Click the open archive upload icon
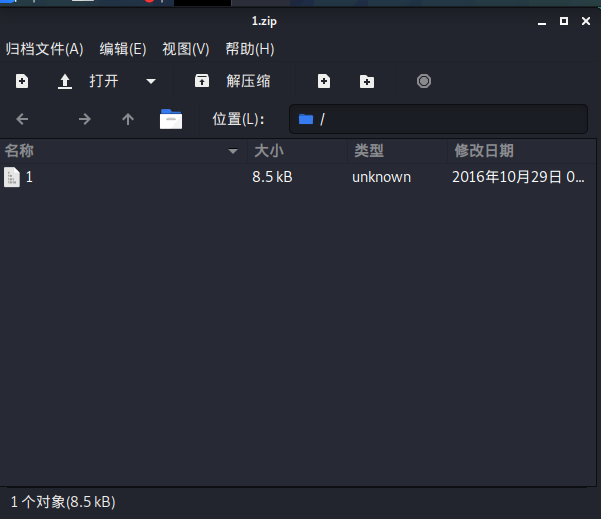The height and width of the screenshot is (519, 601). [x=65, y=81]
